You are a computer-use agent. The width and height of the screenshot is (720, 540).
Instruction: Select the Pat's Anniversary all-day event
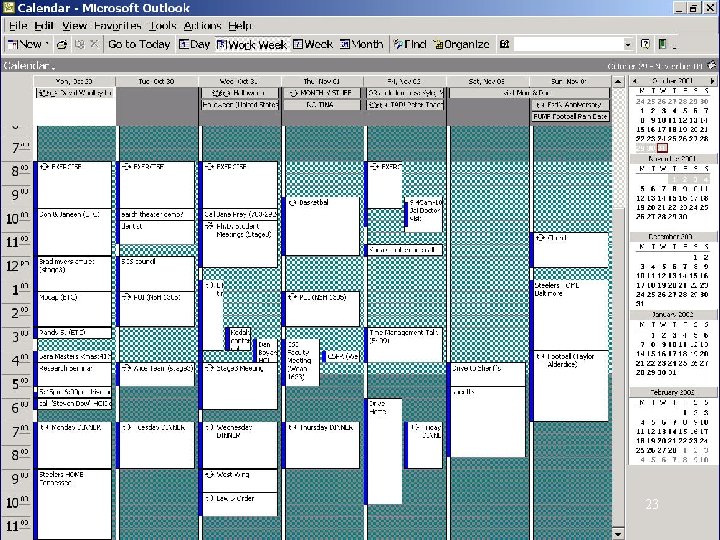tap(571, 105)
